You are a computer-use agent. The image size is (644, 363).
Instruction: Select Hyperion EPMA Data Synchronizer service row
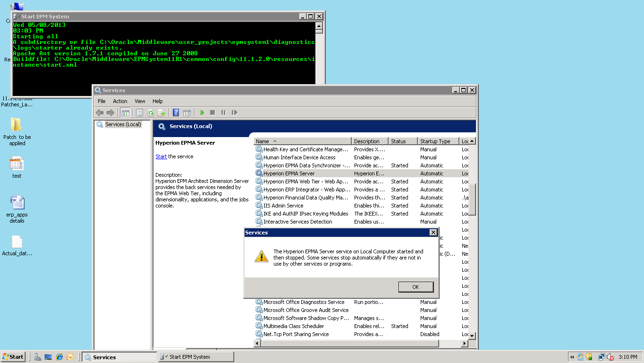tap(361, 165)
